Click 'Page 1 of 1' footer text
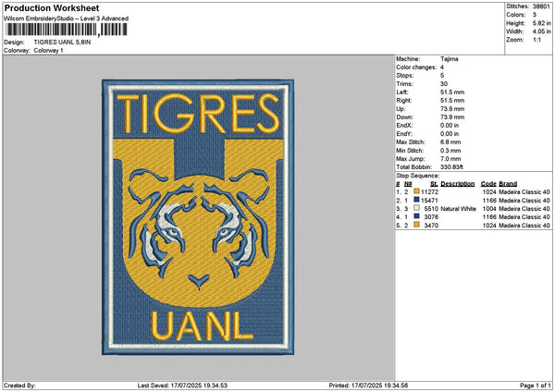Image resolution: width=555 pixels, height=392 pixels. click(x=536, y=386)
